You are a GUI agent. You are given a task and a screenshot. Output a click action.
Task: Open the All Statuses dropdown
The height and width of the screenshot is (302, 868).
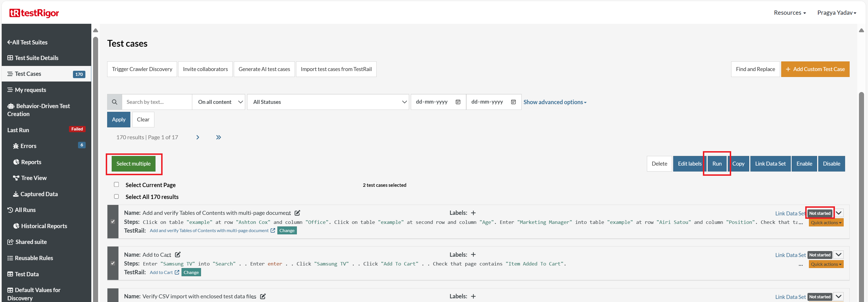click(x=328, y=102)
